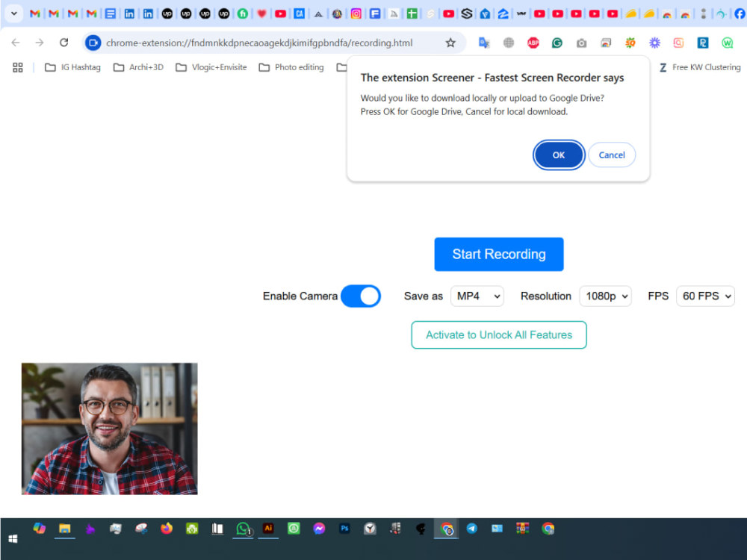This screenshot has height=560, width=747.
Task: Click the Screener extension icon in address bar
Action: (x=93, y=43)
